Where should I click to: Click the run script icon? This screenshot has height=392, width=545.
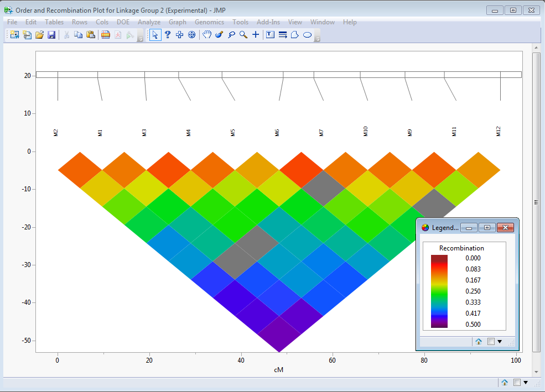pos(130,35)
